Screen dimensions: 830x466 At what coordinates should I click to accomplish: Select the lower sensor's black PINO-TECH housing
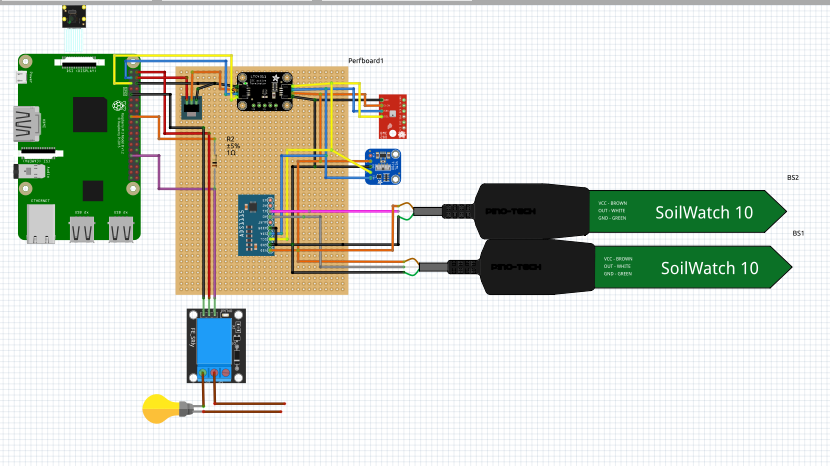(537, 267)
